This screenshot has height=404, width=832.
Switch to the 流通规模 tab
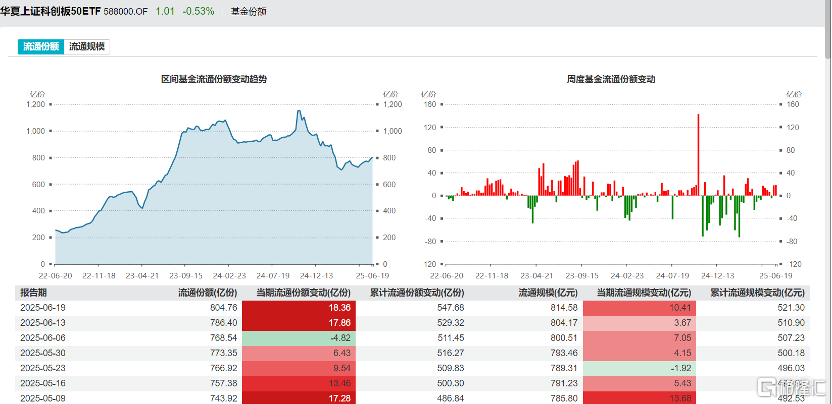tap(87, 46)
